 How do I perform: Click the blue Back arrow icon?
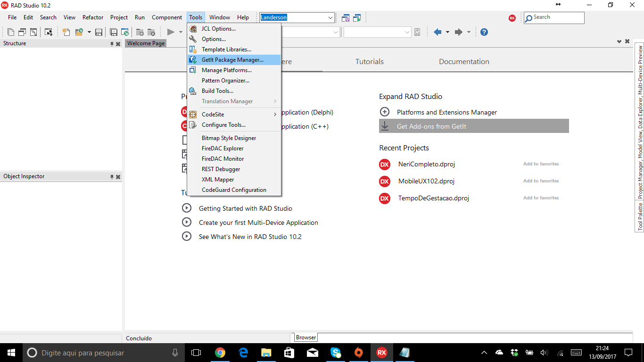pyautogui.click(x=438, y=32)
